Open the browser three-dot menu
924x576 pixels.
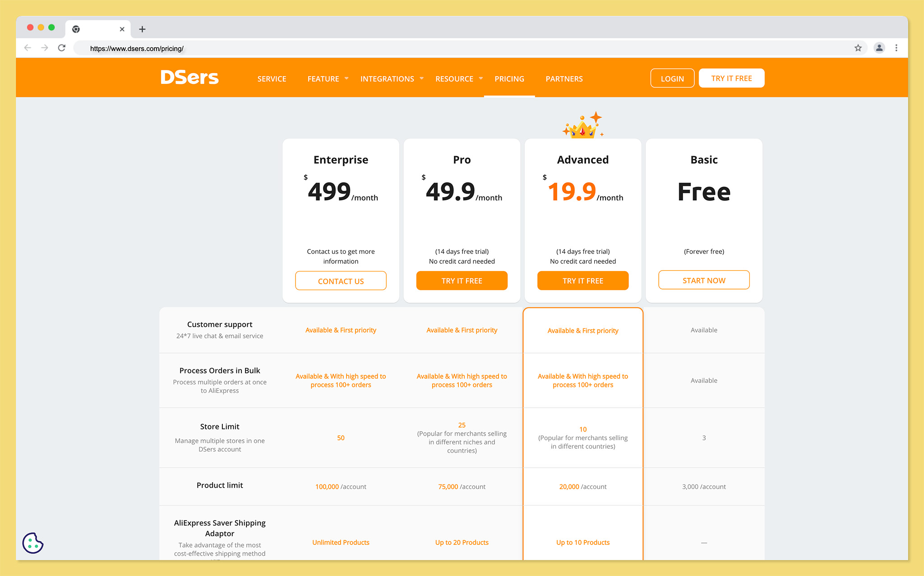point(896,48)
